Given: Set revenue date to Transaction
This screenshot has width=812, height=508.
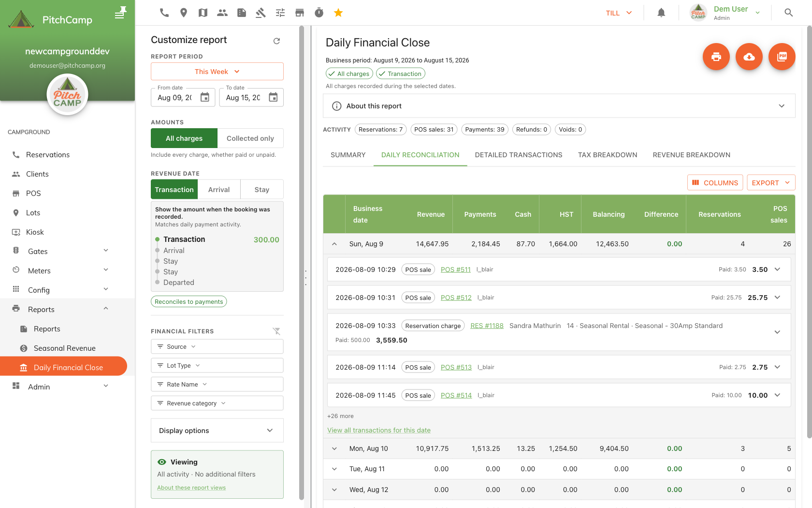Looking at the screenshot, I should (x=174, y=190).
